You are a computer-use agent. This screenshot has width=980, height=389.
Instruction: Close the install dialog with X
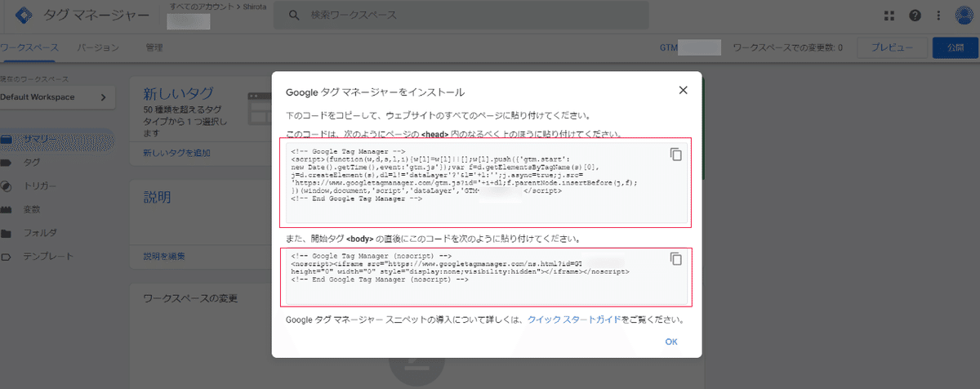[x=684, y=90]
